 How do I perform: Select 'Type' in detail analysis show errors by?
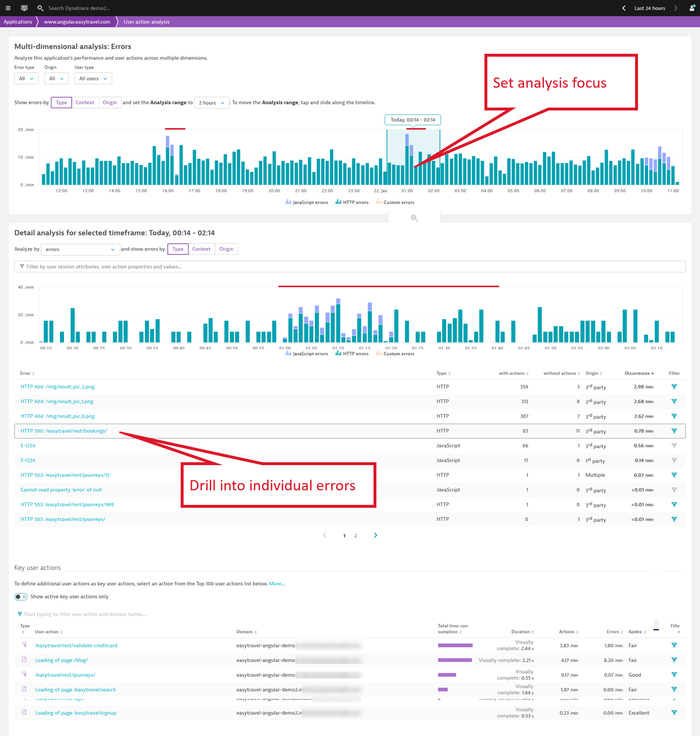(x=178, y=249)
